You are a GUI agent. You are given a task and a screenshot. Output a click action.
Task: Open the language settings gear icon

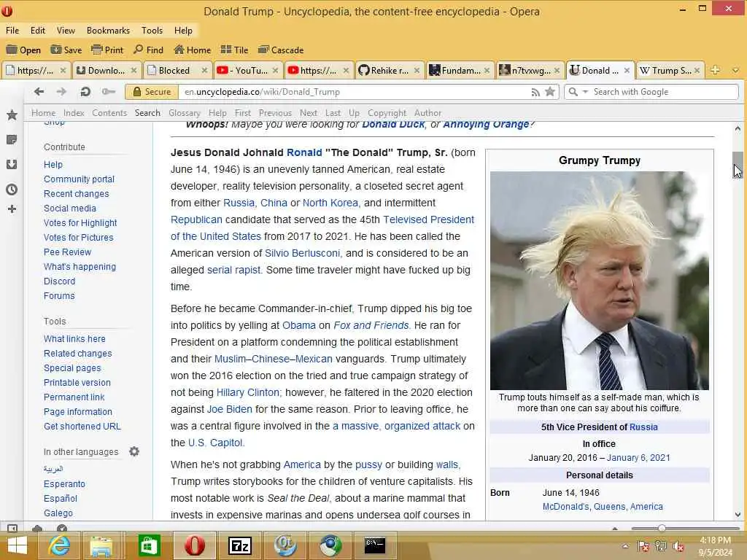[x=134, y=451]
